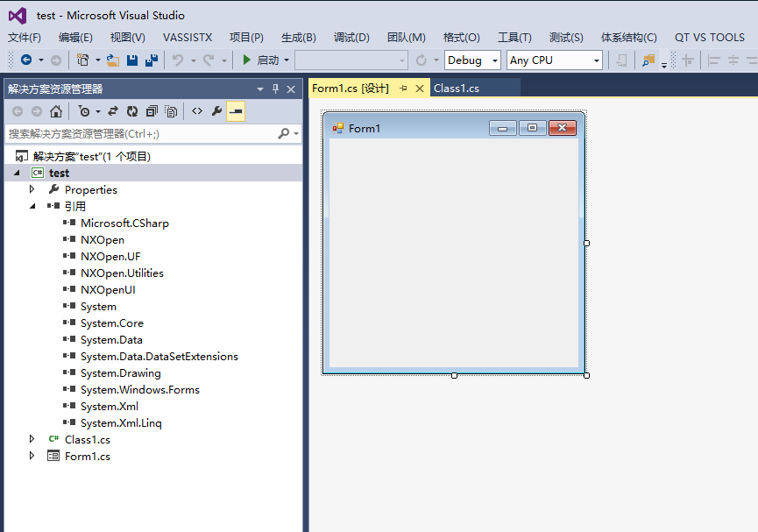Click the pin icon on the Form1.cs tab
This screenshot has height=532, width=758.
tap(403, 88)
